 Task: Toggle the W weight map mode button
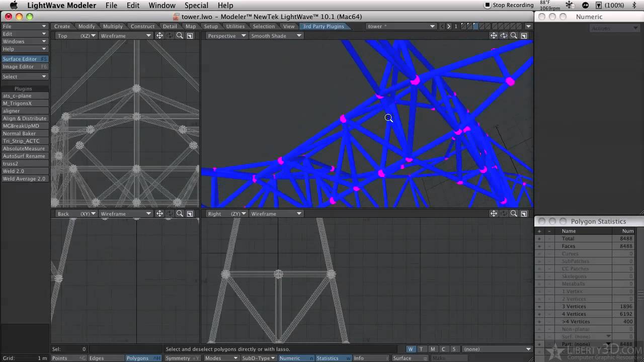point(411,349)
